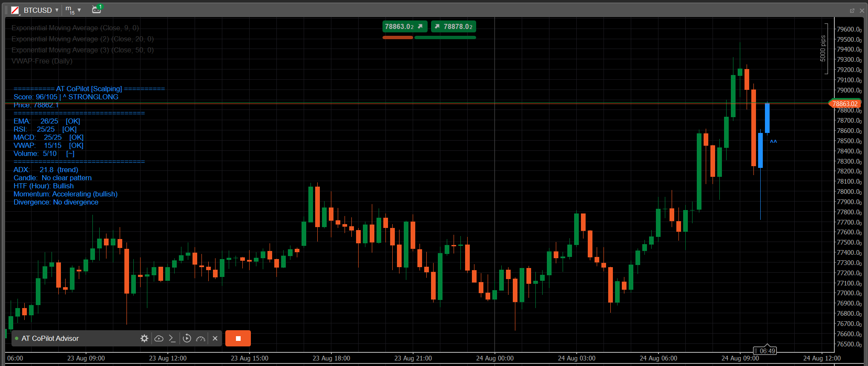Click the Momentum: Accelerating (bullish) line
Viewport: 868px width, 366px height.
point(66,194)
